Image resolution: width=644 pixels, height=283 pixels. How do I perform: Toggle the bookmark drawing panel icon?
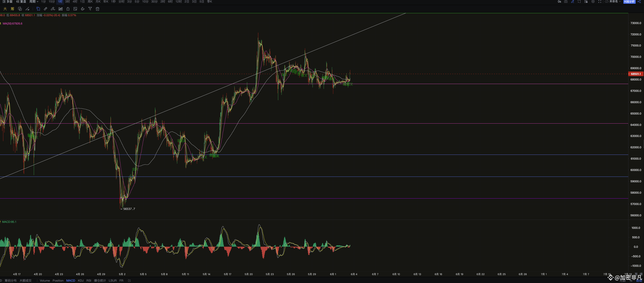[x=38, y=9]
